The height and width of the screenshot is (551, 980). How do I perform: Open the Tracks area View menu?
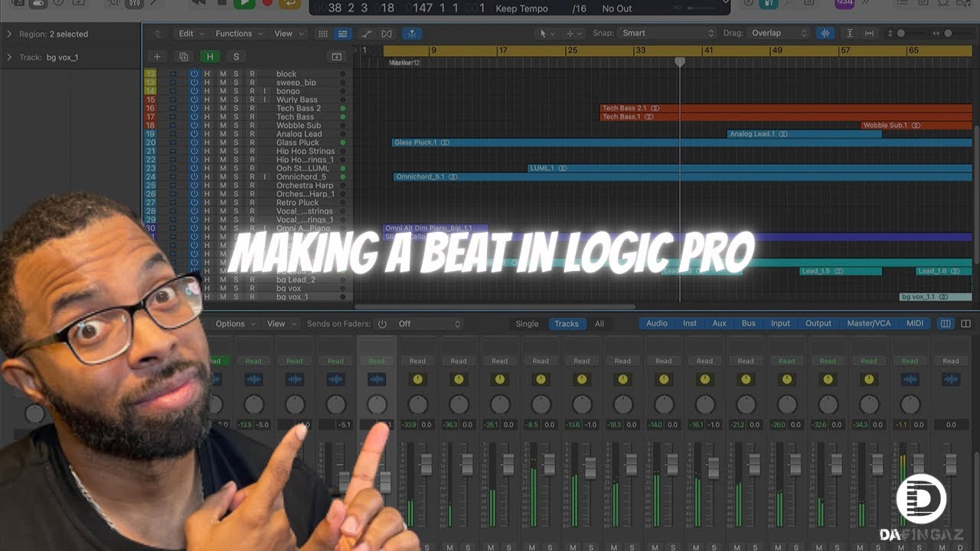click(288, 34)
